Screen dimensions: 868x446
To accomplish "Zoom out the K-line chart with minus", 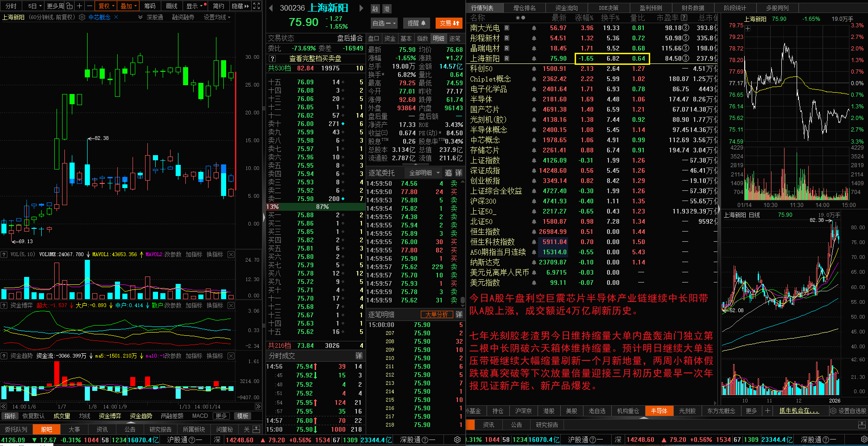I will (89, 6).
